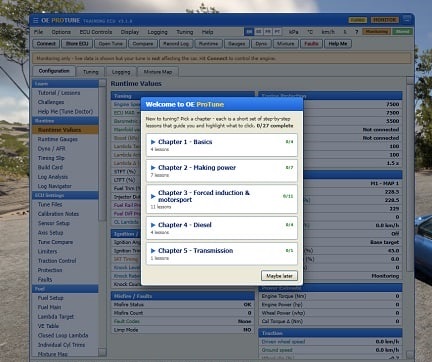Toggle the λ lambda unit
Viewport: 432px width, 362px height.
point(345,32)
